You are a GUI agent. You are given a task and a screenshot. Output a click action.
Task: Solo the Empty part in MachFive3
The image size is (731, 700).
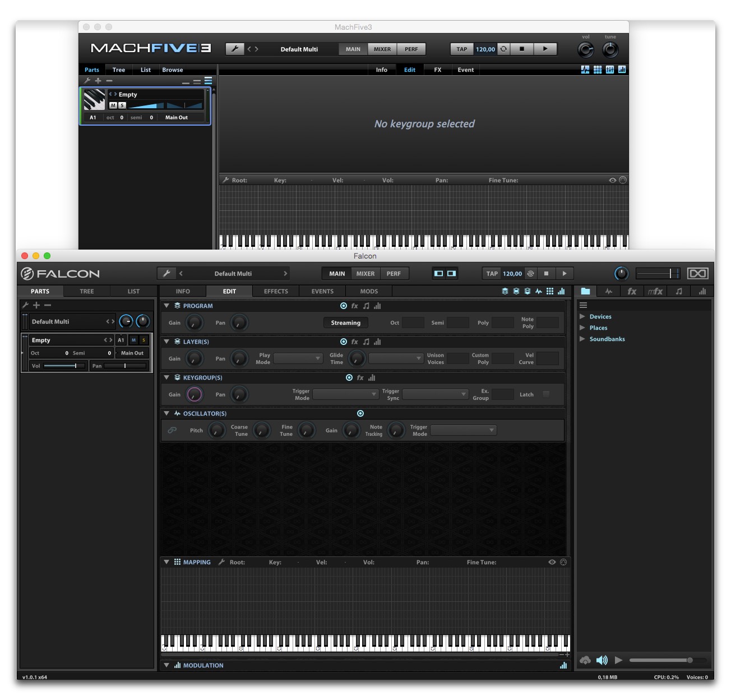pos(122,105)
